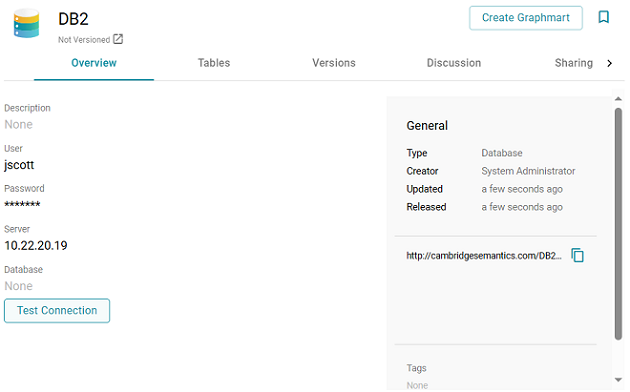Click scrollbar down arrow in General panel
The image size is (630, 392).
(x=618, y=380)
